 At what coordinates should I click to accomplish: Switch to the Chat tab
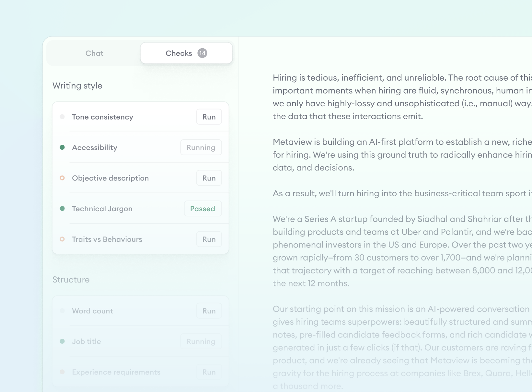point(94,53)
